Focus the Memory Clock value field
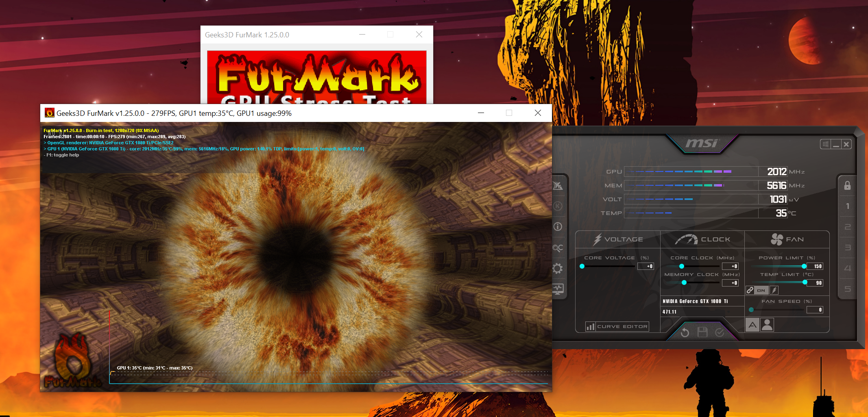Screen dimensions: 868x417 pyautogui.click(x=730, y=283)
